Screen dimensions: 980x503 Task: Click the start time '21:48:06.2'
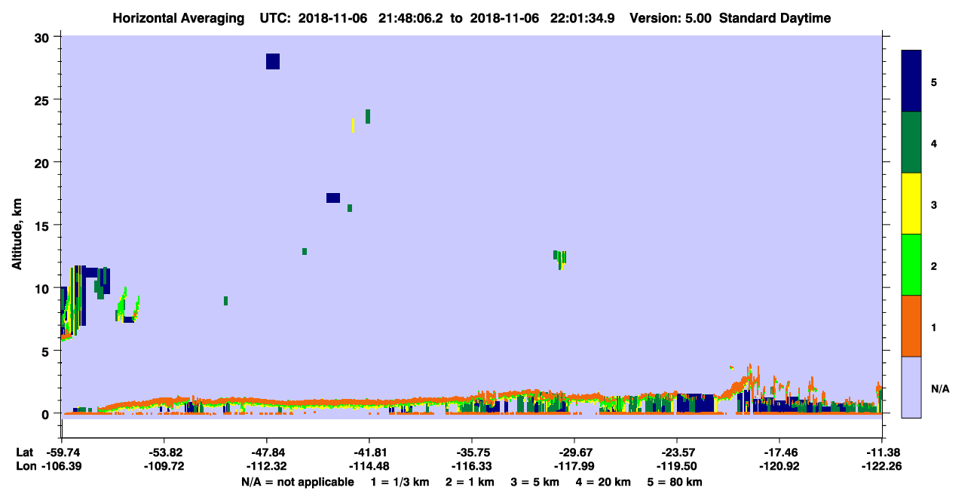click(410, 18)
